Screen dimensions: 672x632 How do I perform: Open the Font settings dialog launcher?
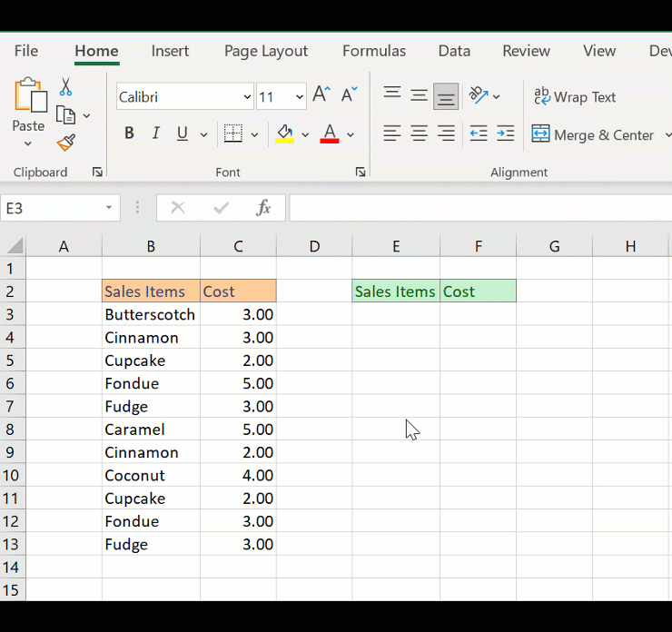(361, 172)
